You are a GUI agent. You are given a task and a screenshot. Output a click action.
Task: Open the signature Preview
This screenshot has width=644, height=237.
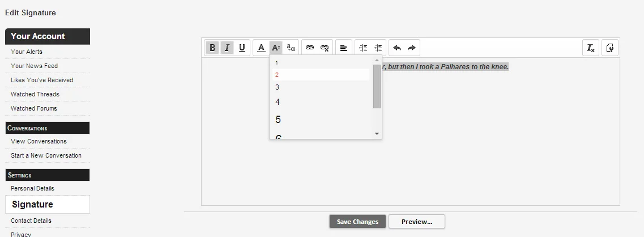(417, 221)
